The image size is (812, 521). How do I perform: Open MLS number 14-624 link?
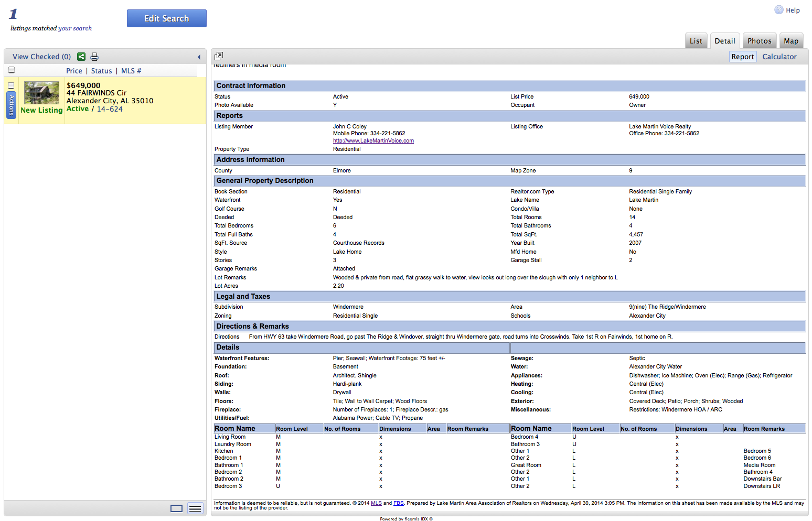pyautogui.click(x=110, y=109)
